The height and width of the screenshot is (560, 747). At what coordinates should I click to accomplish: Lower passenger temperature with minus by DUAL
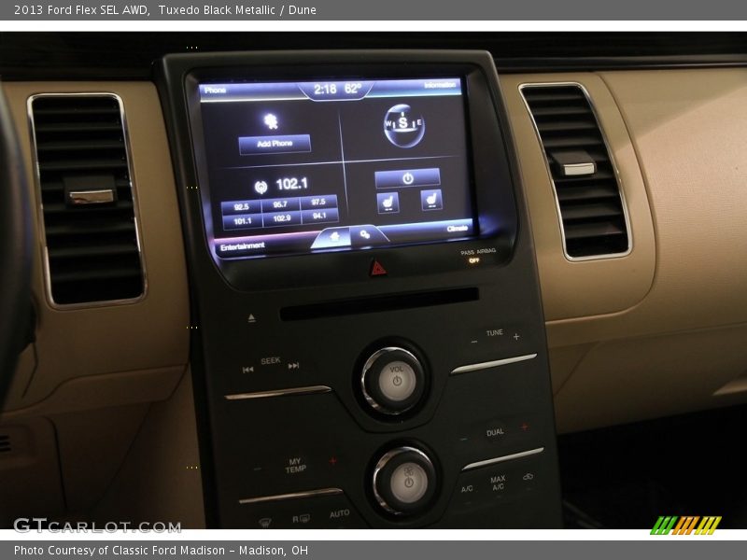point(463,439)
